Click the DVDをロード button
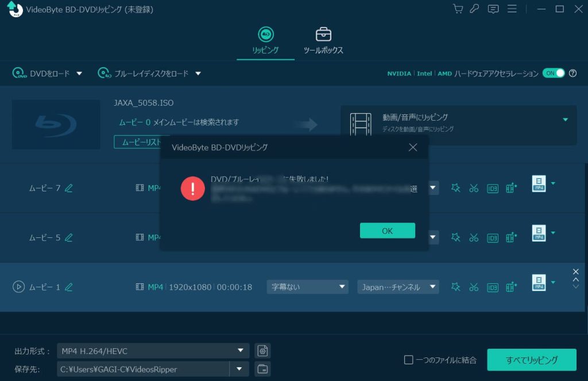The height and width of the screenshot is (381, 588). (41, 73)
